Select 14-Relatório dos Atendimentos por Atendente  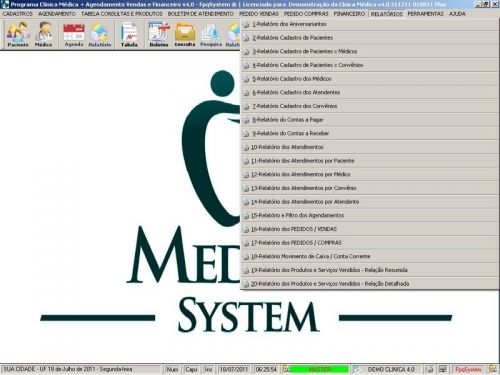(x=369, y=202)
